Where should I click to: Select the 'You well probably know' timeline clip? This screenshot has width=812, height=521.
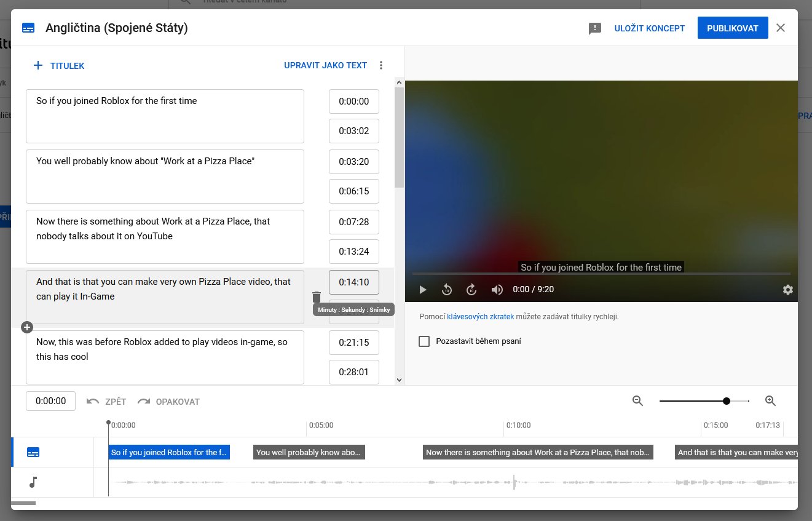coord(309,453)
